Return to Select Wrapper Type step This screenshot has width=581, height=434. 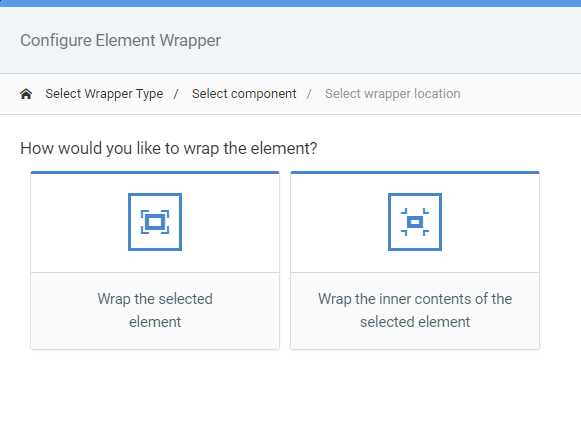(x=104, y=94)
